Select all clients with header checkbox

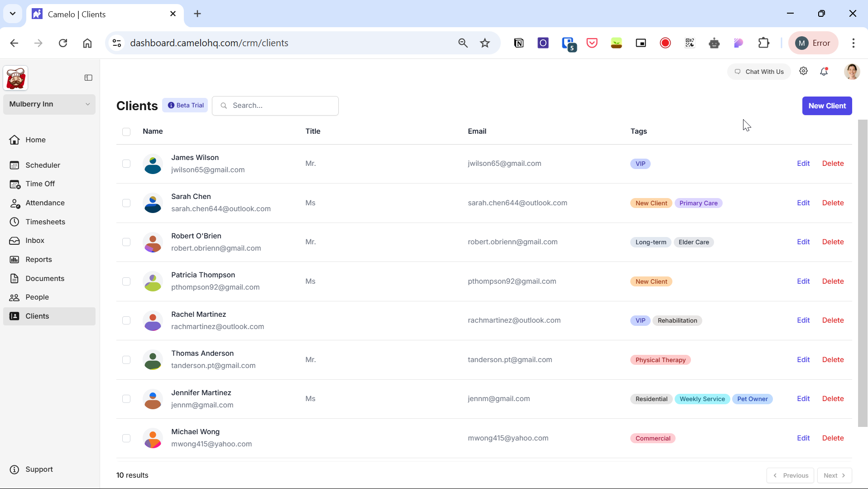click(x=126, y=132)
